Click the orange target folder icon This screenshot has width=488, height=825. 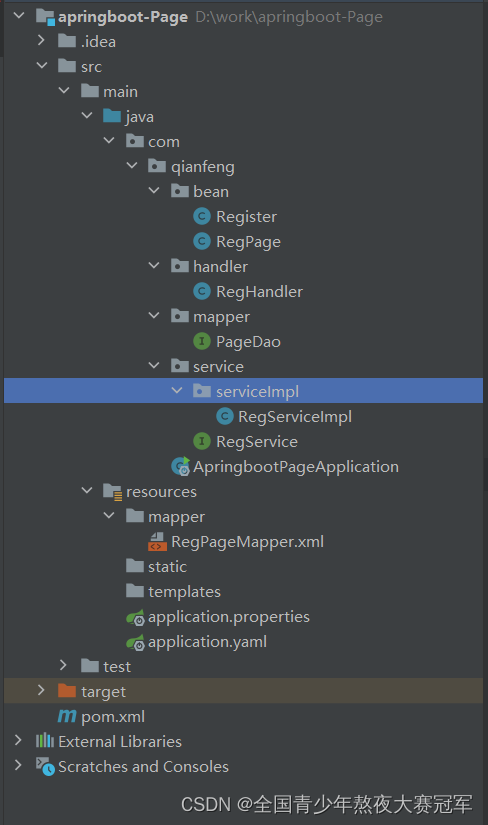[67, 690]
